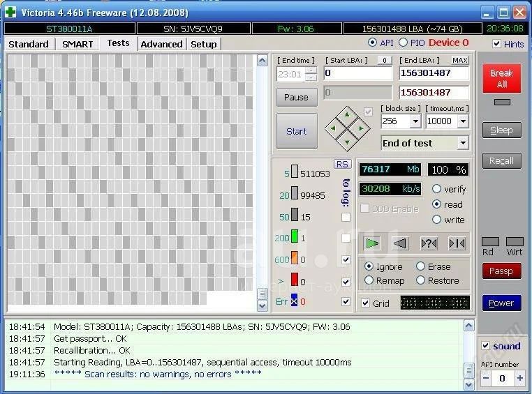Click the End LBA input field
The height and width of the screenshot is (394, 532).
click(x=434, y=73)
